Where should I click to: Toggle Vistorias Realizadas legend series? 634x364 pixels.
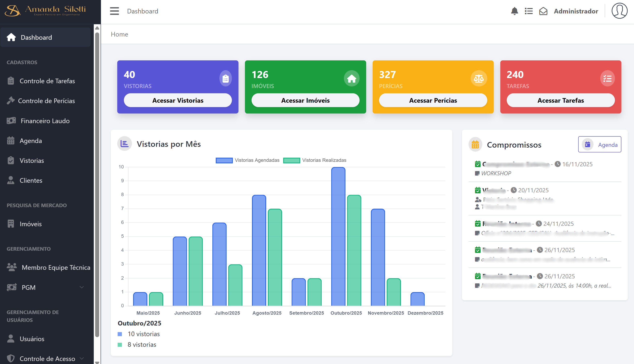315,160
